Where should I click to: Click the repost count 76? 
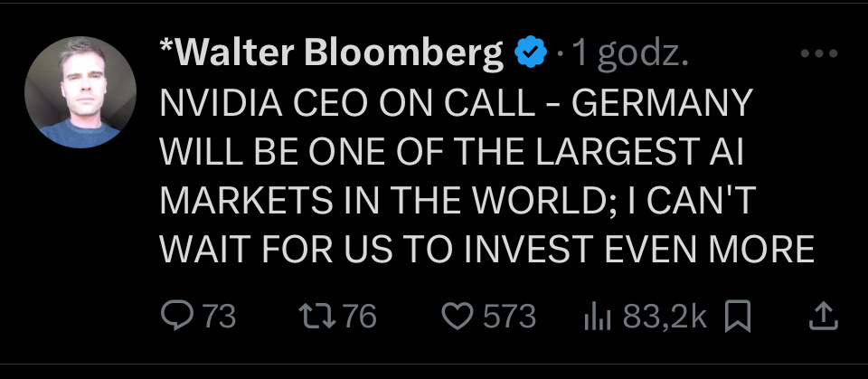click(359, 316)
